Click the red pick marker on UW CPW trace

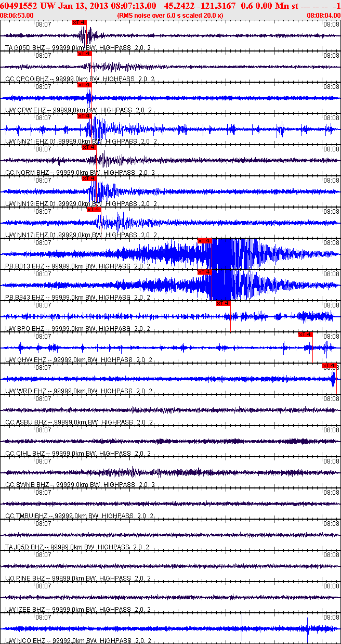click(84, 85)
